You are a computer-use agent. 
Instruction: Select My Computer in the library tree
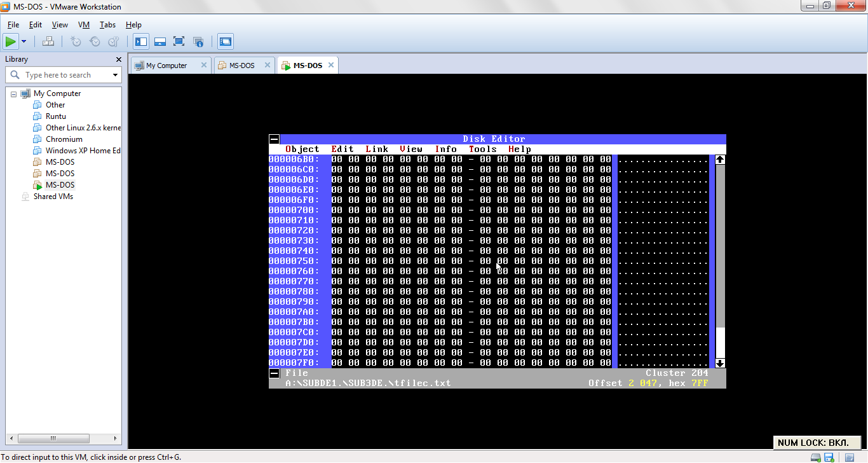[57, 93]
